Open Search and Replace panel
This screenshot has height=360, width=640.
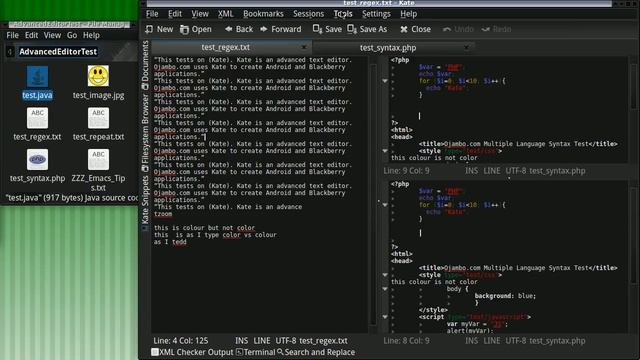point(316,352)
